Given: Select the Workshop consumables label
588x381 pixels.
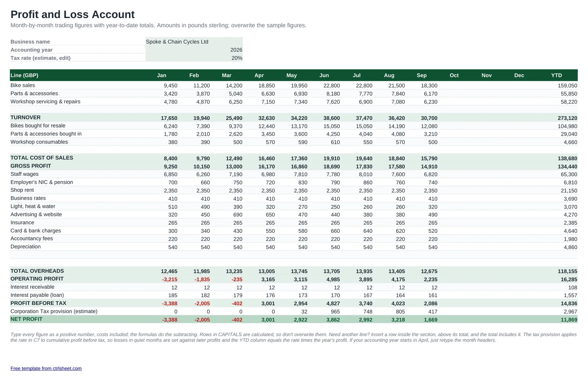Looking at the screenshot, I should click(39, 142).
